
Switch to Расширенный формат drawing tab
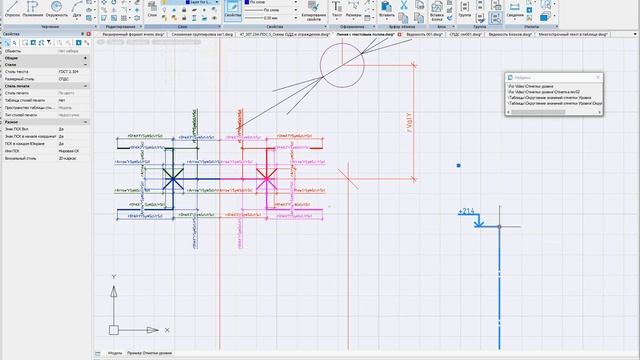tap(132, 34)
